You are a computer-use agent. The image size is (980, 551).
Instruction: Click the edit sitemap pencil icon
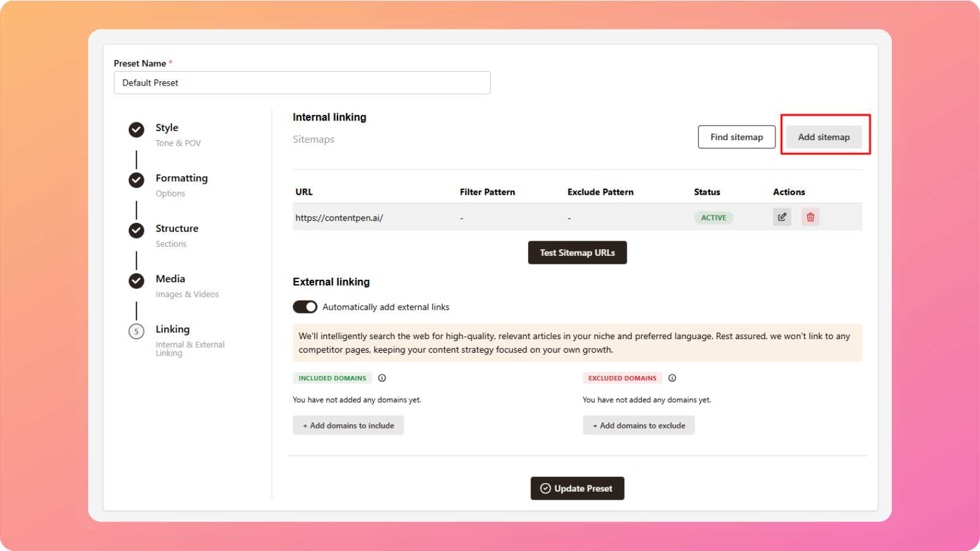click(x=782, y=217)
